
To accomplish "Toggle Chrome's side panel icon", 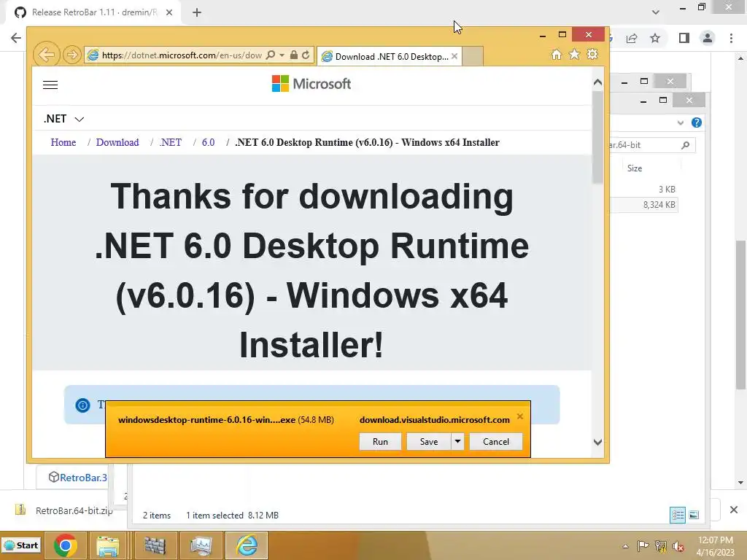I will click(684, 38).
